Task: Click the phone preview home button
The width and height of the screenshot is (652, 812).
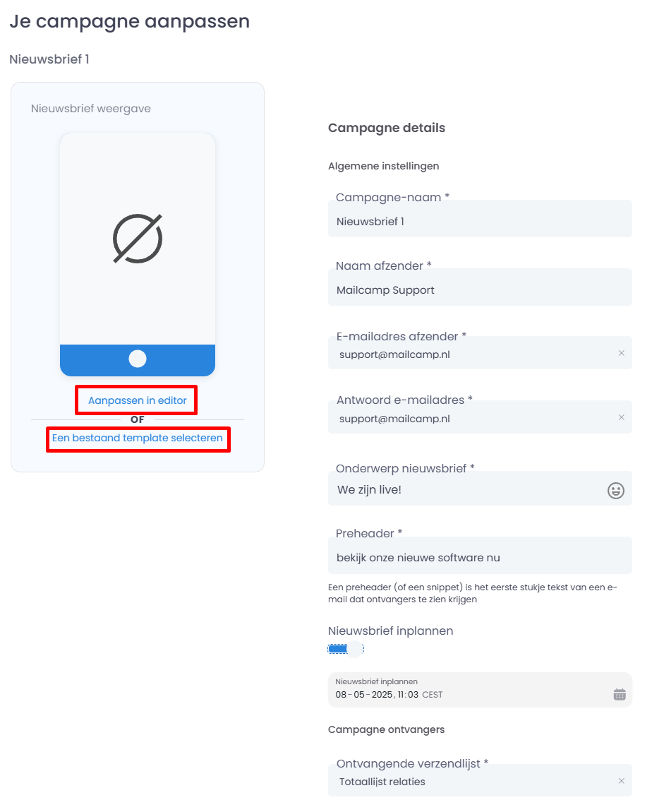Action: tap(138, 359)
